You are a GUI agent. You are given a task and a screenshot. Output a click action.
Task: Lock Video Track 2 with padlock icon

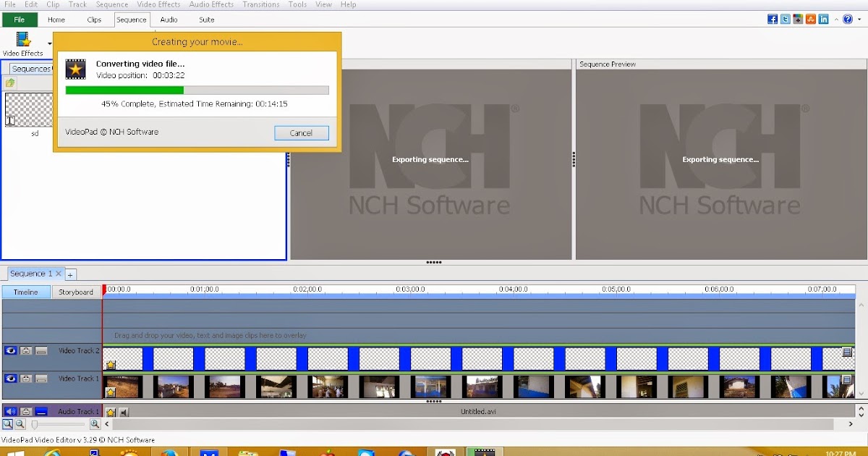coord(26,351)
